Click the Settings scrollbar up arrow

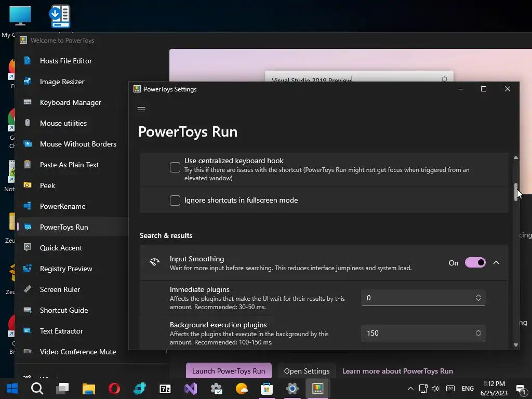(x=516, y=157)
